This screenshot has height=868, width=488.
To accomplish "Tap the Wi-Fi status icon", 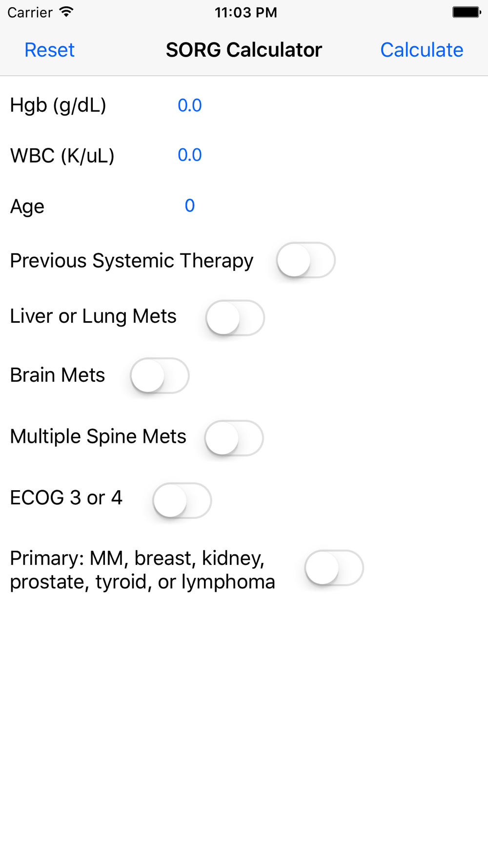I will pyautogui.click(x=66, y=12).
